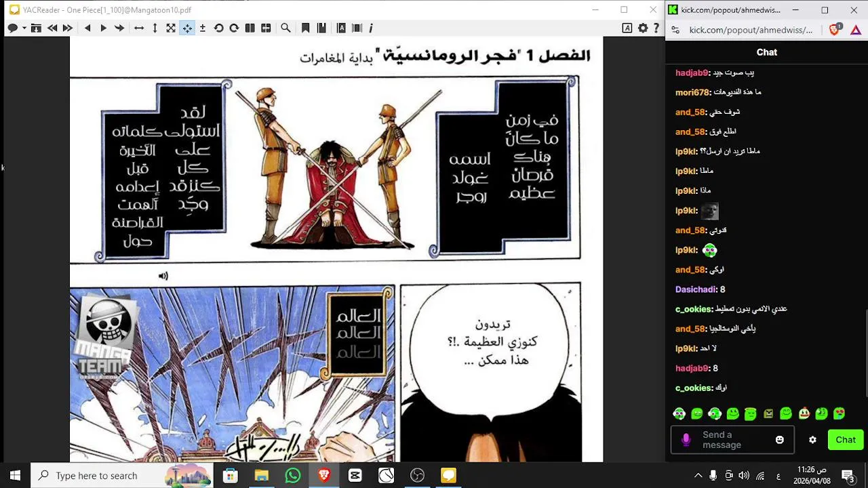
Task: Open the dictionary icon
Action: coord(341,28)
